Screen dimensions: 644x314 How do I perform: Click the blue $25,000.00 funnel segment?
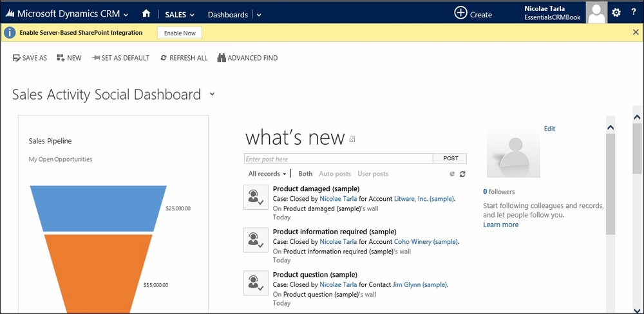click(98, 208)
